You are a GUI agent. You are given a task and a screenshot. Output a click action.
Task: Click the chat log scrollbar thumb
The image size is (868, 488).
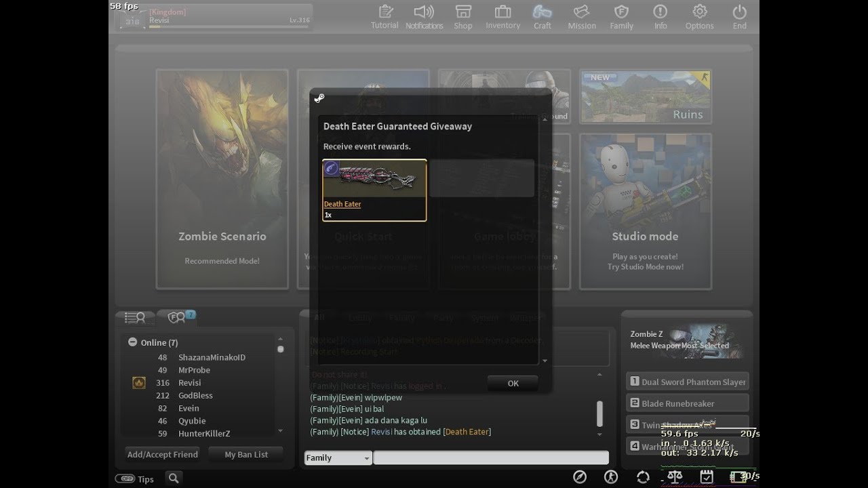pyautogui.click(x=599, y=413)
